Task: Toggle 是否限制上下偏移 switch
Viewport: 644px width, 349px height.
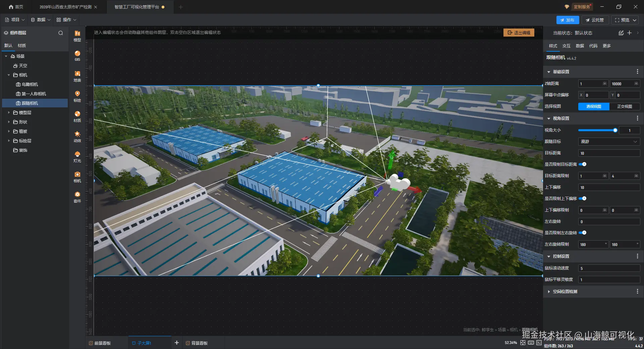Action: (583, 199)
